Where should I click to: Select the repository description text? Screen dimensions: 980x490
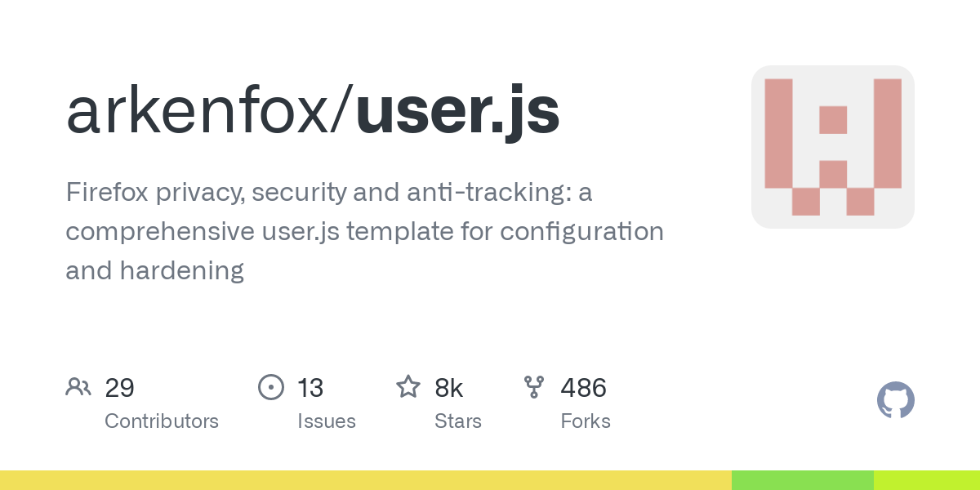tap(364, 232)
